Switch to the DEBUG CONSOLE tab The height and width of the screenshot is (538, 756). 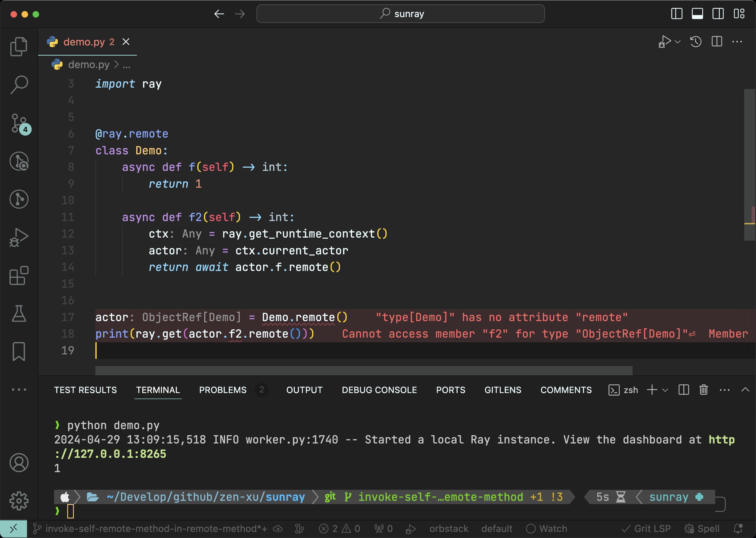point(379,390)
